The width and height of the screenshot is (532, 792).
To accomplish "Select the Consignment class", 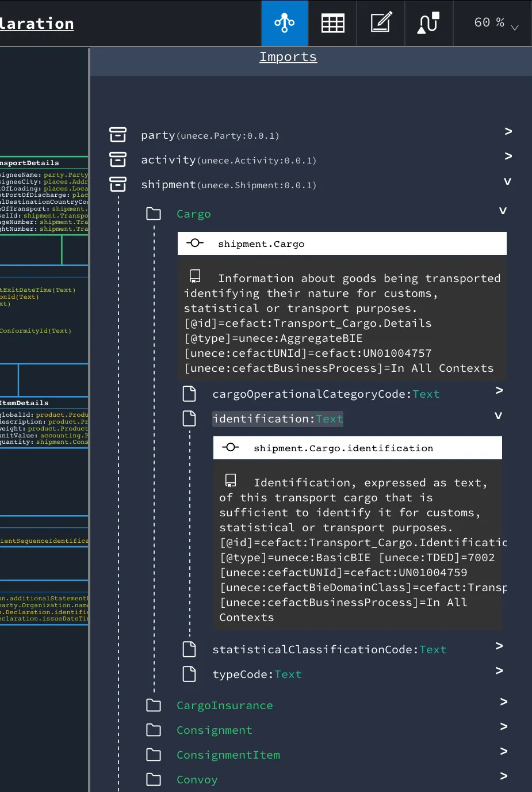I will pos(214,730).
